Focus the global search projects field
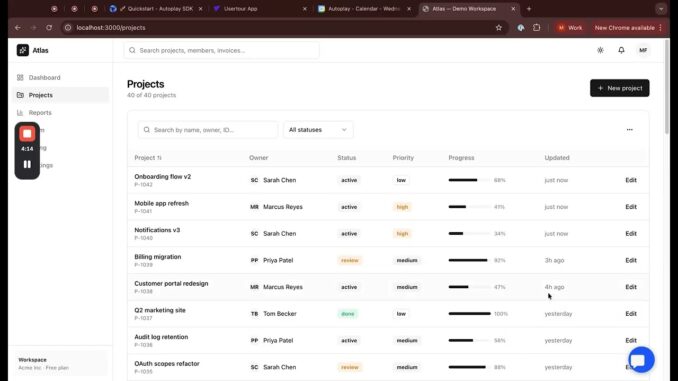The image size is (678, 381). click(x=221, y=51)
